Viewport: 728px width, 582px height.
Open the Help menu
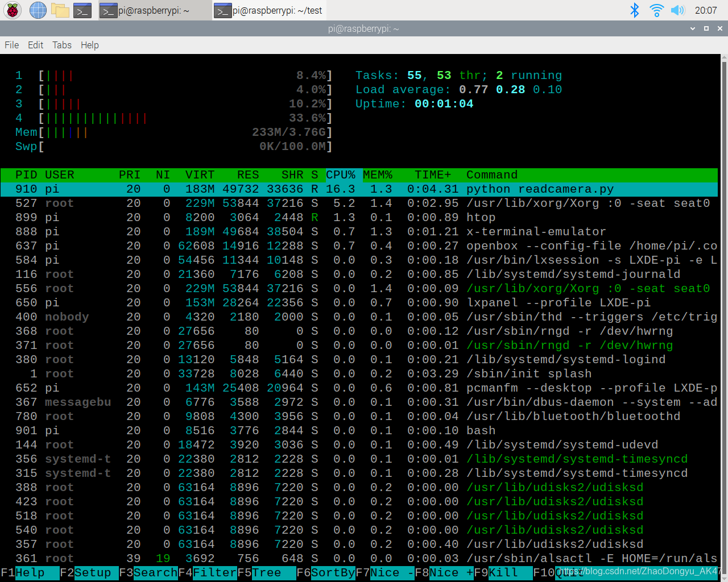[89, 45]
